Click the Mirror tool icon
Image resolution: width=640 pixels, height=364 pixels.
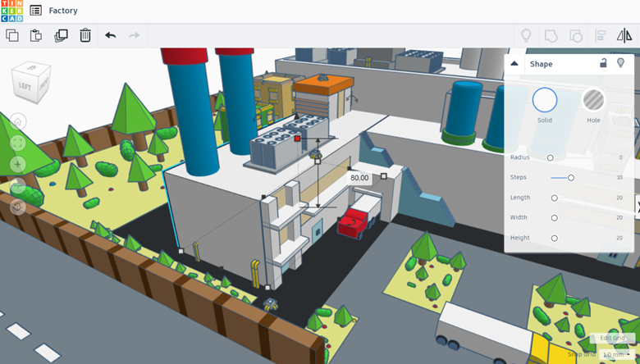[624, 35]
